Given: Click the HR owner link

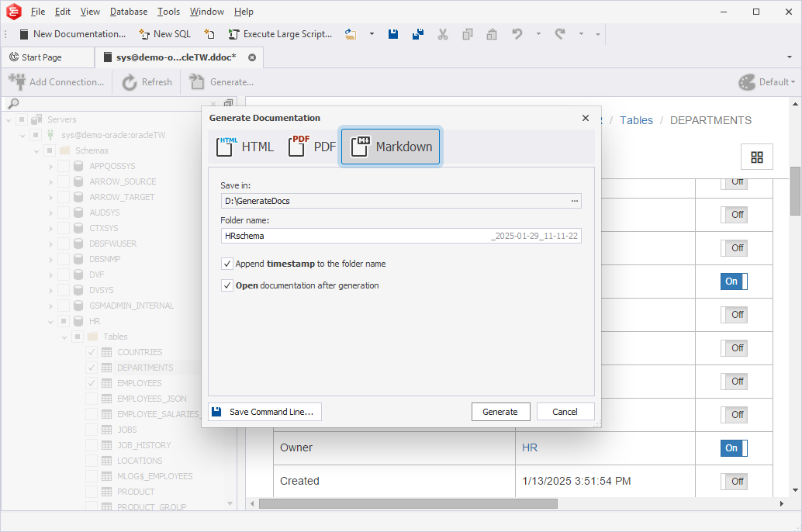Looking at the screenshot, I should (530, 447).
